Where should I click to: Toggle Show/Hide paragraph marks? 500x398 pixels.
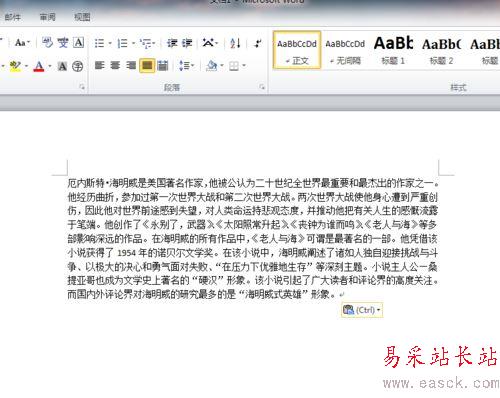258,43
